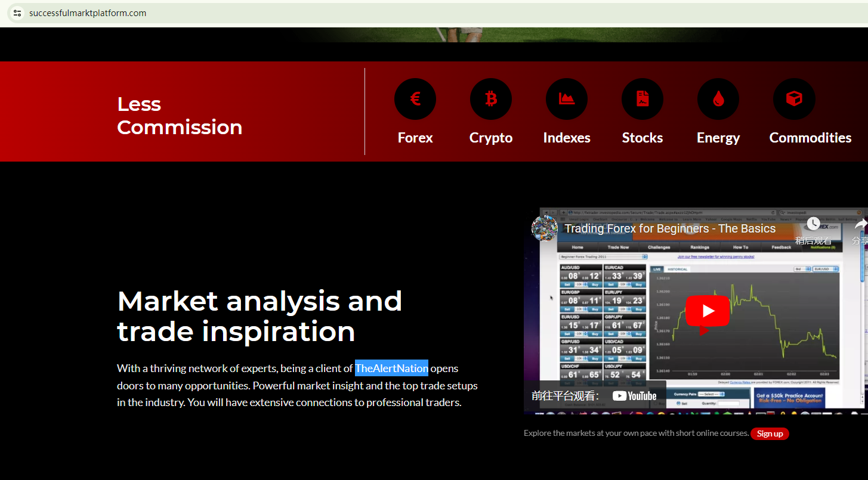Watch the video on YouTube (前往平台观看)
Viewport: 868px width, 480px height.
tap(594, 396)
